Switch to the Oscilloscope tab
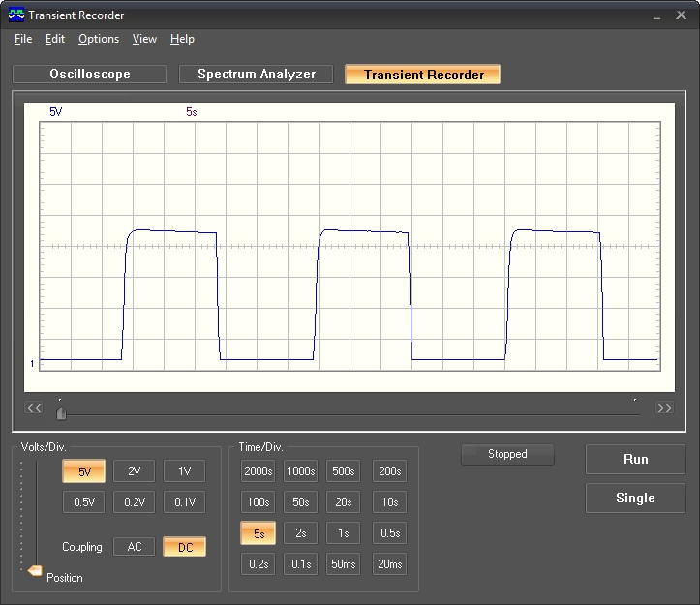700x605 pixels. [90, 75]
